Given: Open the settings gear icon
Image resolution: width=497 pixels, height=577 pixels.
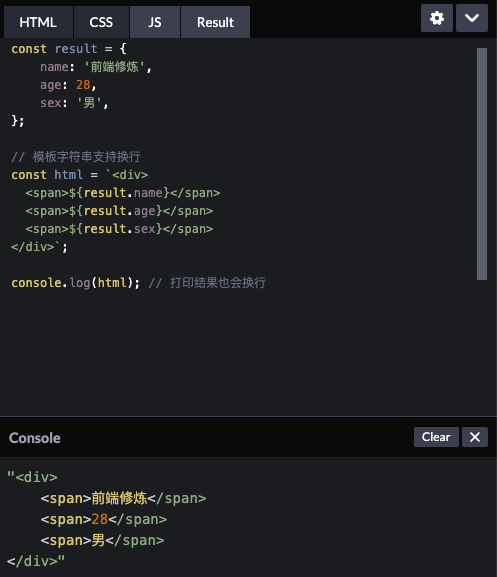Looking at the screenshot, I should 437,18.
